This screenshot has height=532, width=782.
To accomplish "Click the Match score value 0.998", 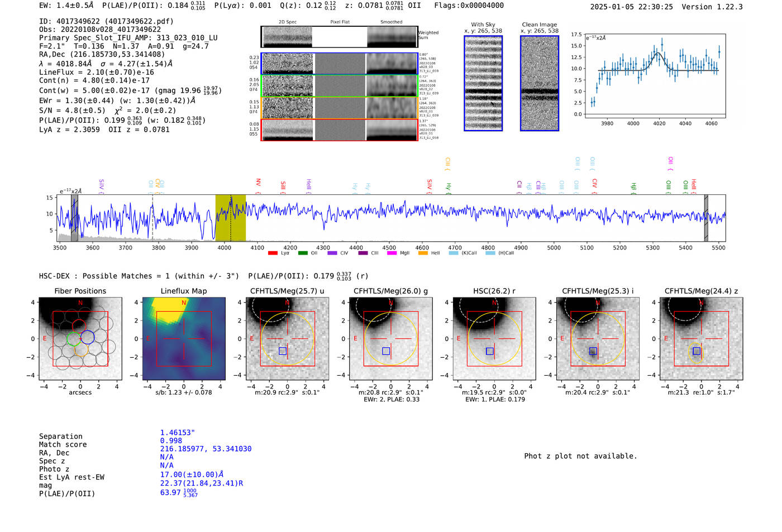I will (x=171, y=441).
